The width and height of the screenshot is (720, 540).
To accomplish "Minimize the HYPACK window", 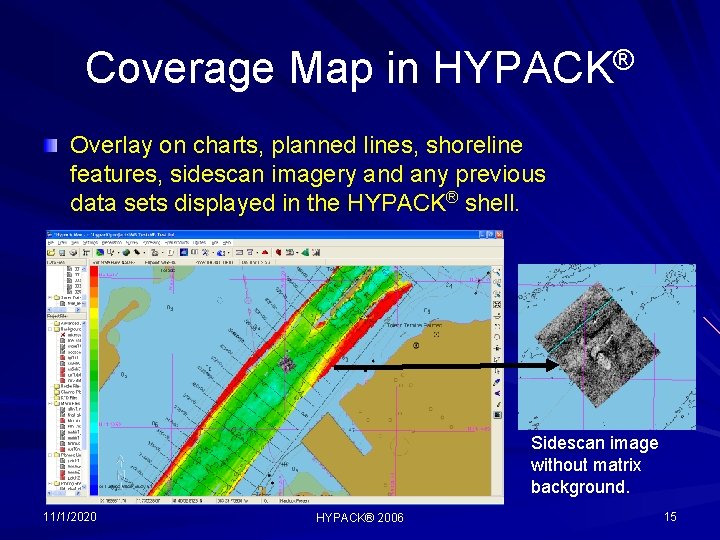I will point(482,234).
